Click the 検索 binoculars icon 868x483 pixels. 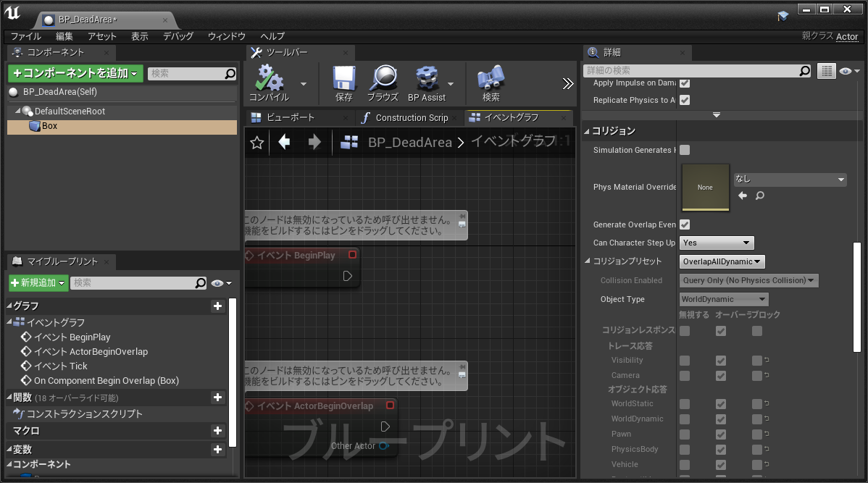pyautogui.click(x=491, y=78)
